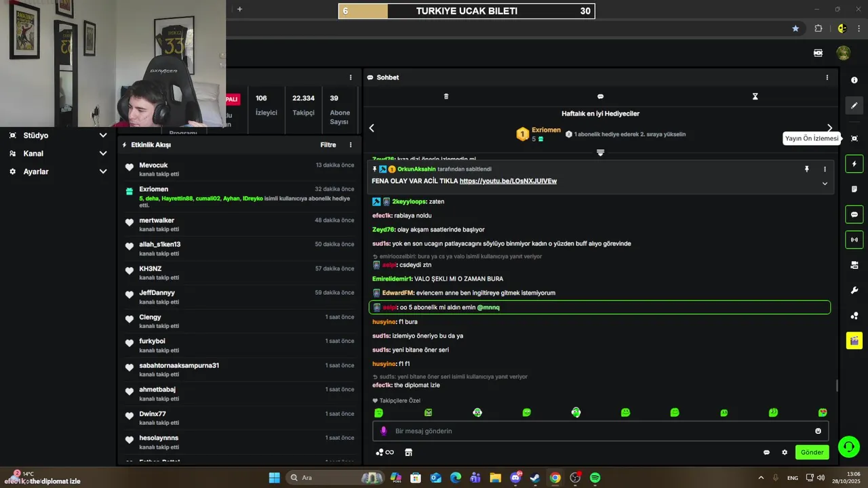This screenshot has height=488, width=868.
Task: Click the pencil edit icon in right sidebar
Action: coord(854,105)
